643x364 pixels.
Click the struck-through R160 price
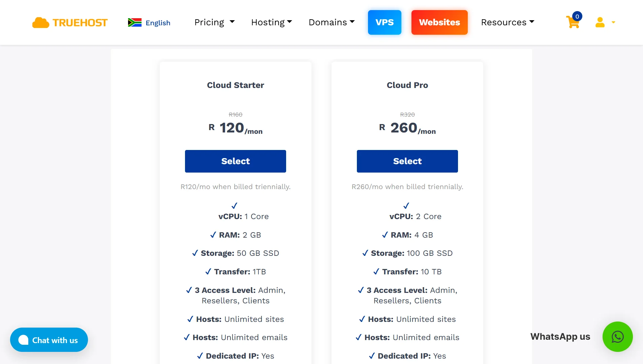pos(236,115)
